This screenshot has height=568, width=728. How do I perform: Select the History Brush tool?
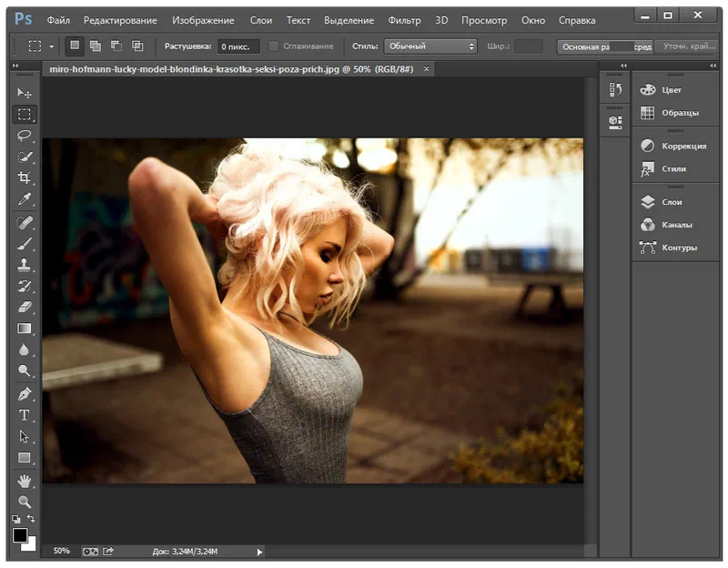[25, 286]
